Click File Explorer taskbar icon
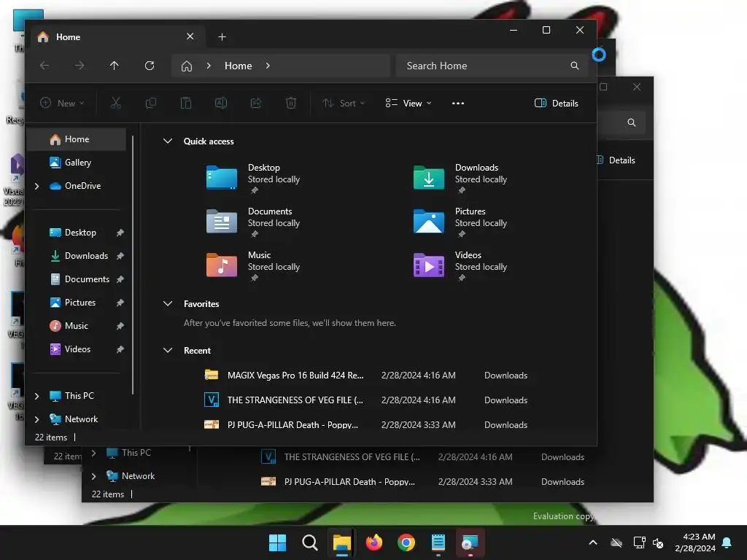747x560 pixels. click(x=342, y=542)
